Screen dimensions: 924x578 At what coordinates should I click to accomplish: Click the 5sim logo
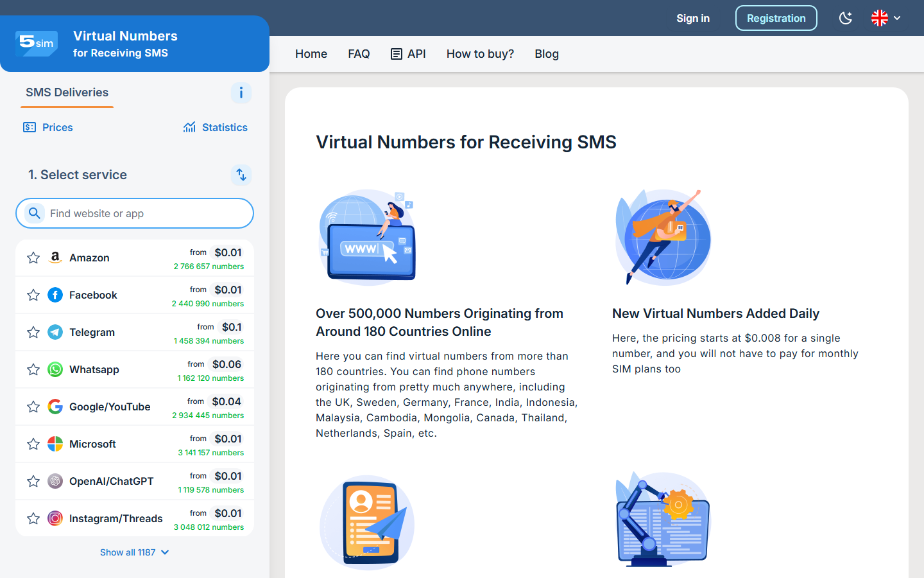tap(37, 43)
